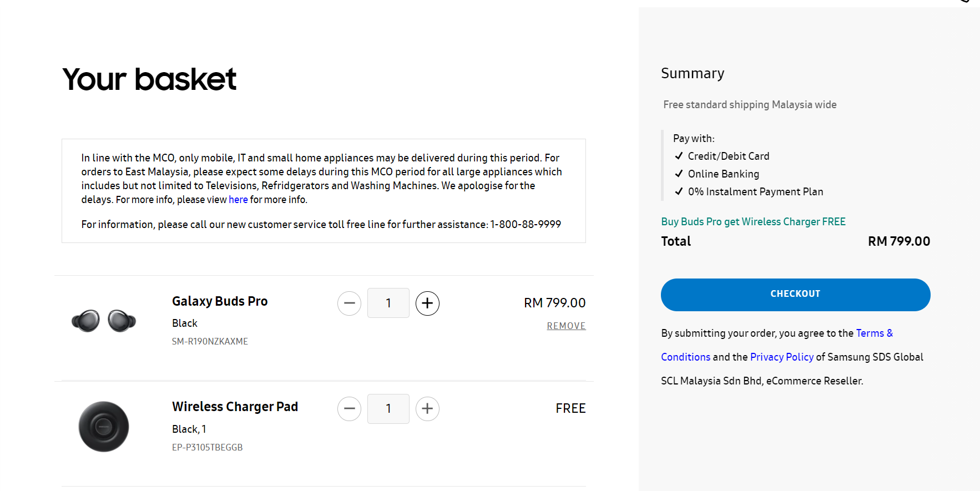980x491 pixels.
Task: Click the Online Banking payment option text
Action: pos(723,174)
